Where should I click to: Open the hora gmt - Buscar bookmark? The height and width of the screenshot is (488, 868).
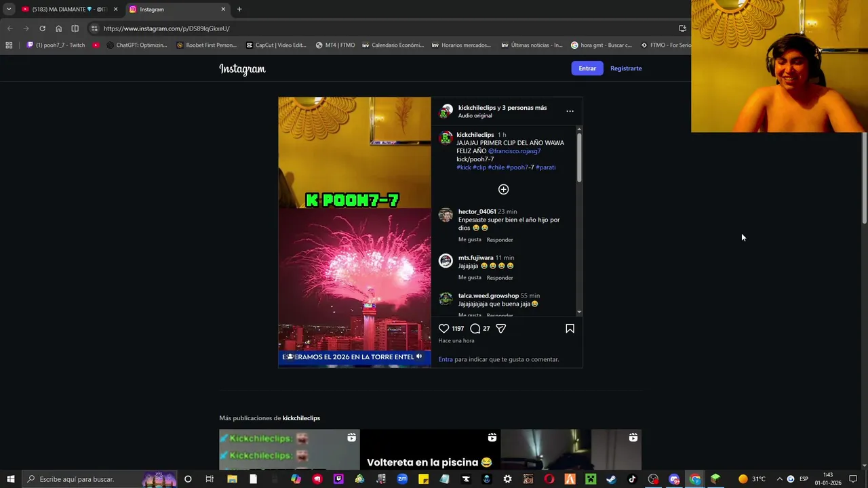601,45
